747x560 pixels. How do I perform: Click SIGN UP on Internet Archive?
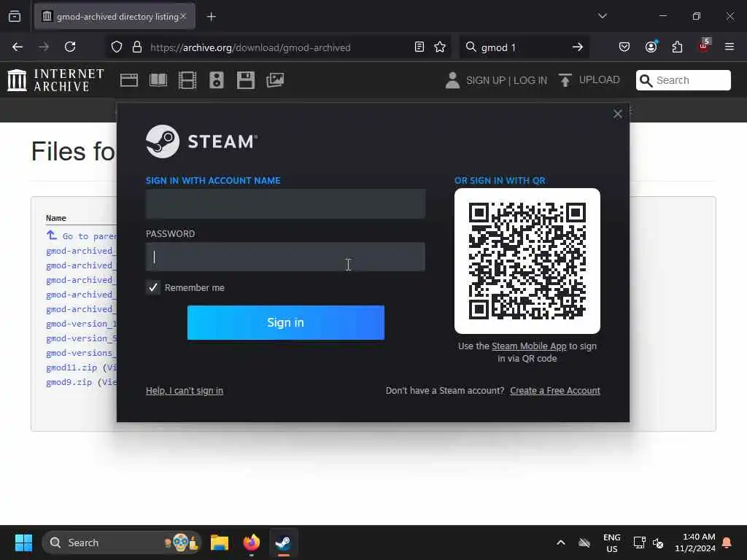[486, 80]
